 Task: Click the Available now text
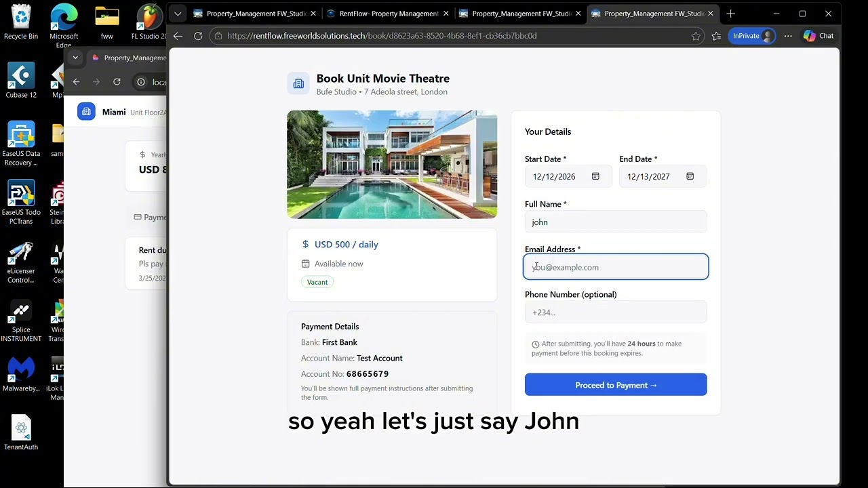tap(338, 264)
